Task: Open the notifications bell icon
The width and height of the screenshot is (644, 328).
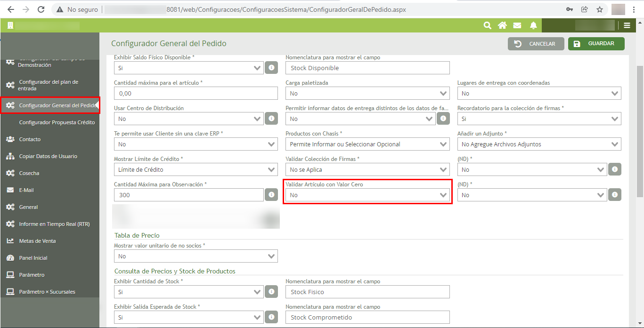Action: point(533,25)
